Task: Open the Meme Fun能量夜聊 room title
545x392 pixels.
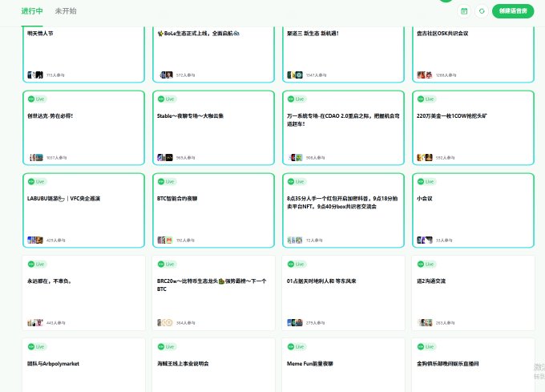Action: click(310, 364)
